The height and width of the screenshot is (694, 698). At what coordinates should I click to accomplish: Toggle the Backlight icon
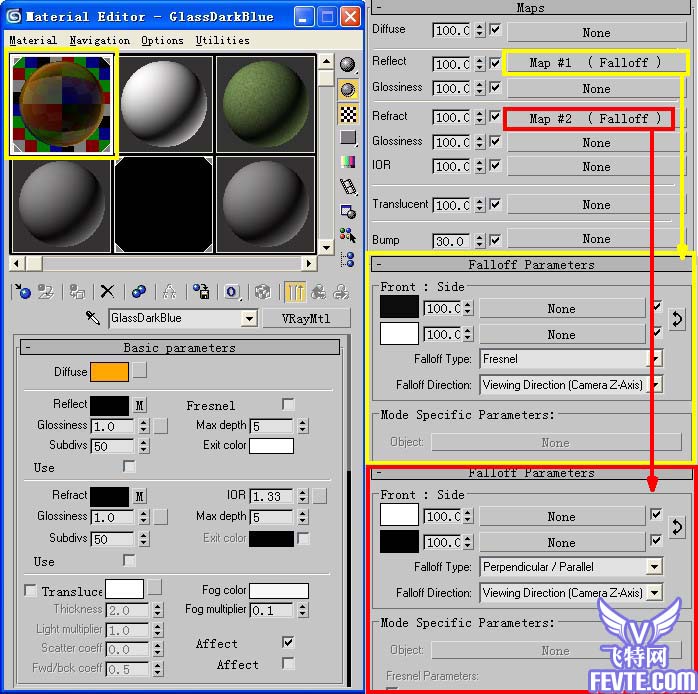coord(348,89)
